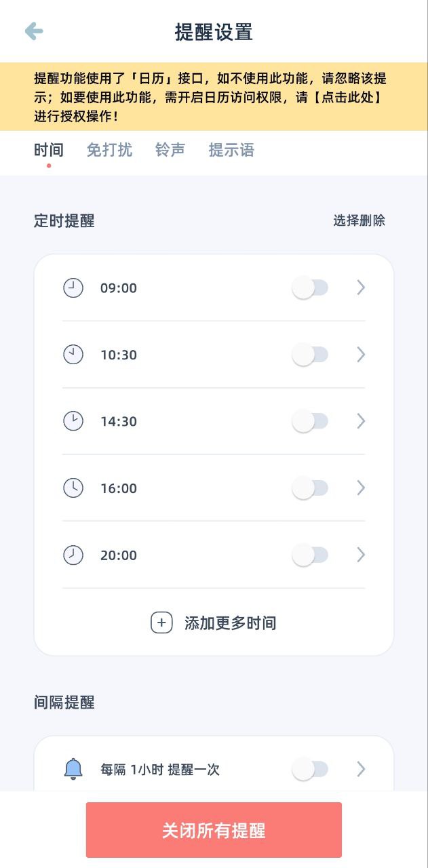
Task: Enable the hourly interval reminder switch
Action: pos(310,769)
